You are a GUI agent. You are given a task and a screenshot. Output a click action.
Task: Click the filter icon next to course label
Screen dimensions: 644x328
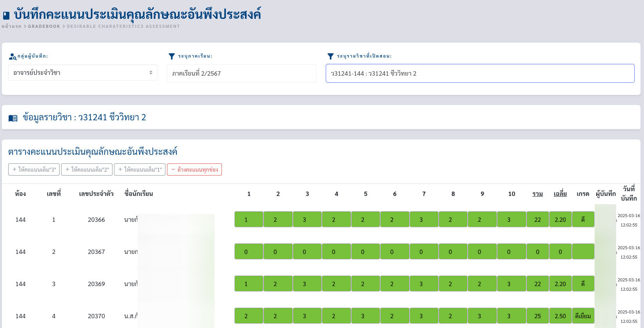(330, 56)
